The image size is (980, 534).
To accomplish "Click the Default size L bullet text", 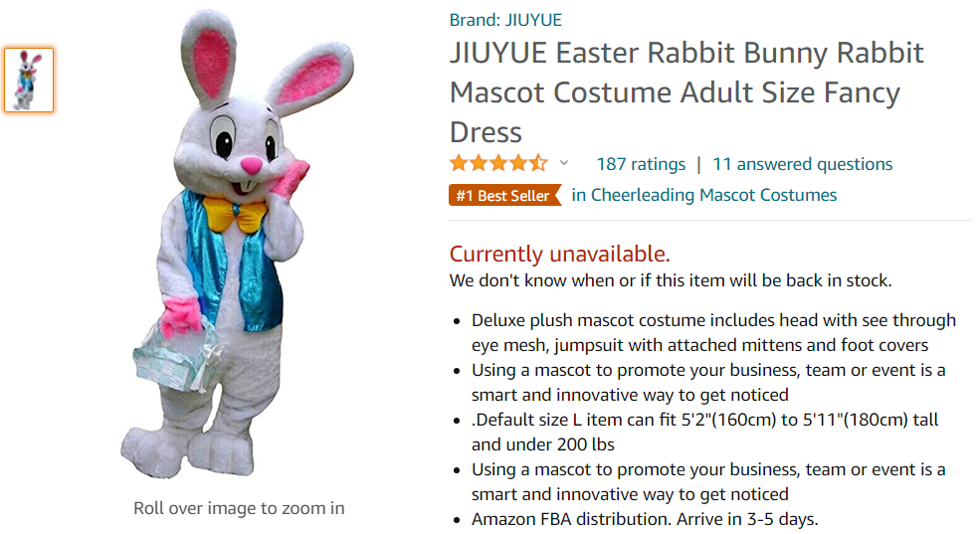I will coord(704,432).
